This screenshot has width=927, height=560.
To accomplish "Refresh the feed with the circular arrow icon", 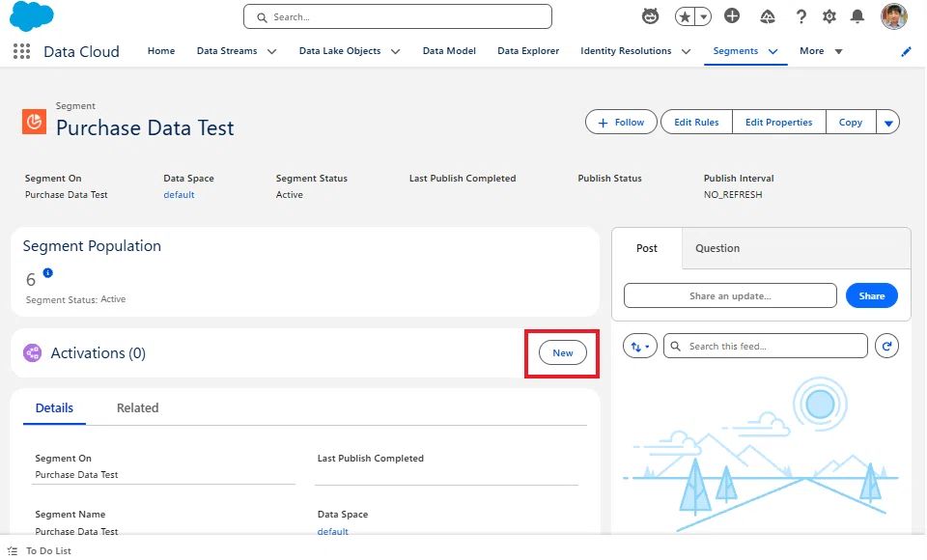I will tap(886, 346).
